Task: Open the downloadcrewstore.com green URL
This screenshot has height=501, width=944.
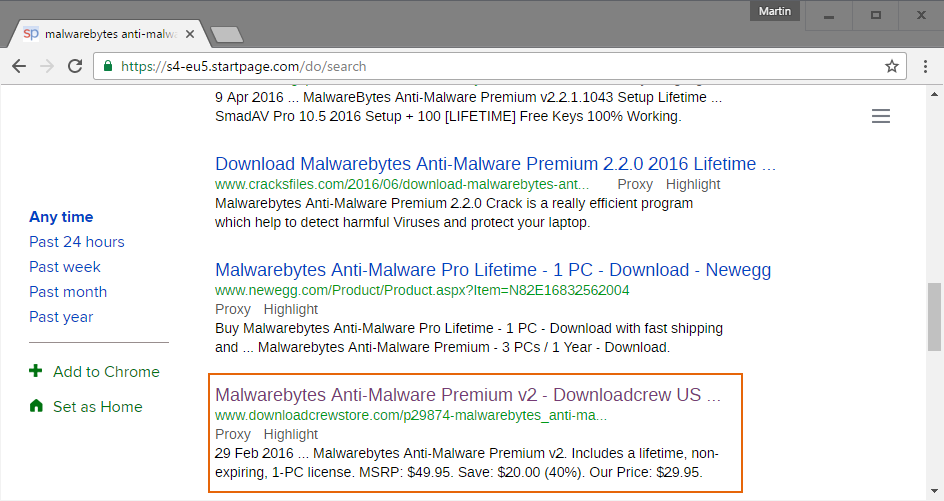Action: point(411,415)
